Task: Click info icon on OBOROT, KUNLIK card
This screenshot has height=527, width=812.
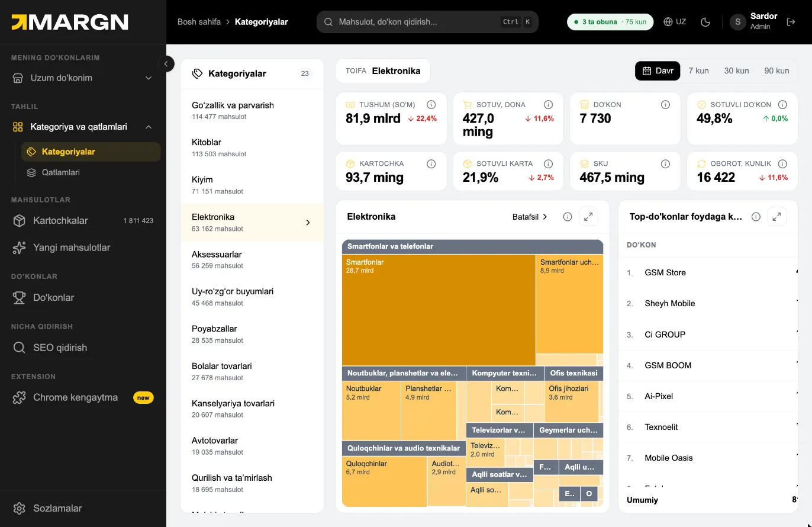Action: click(x=782, y=163)
